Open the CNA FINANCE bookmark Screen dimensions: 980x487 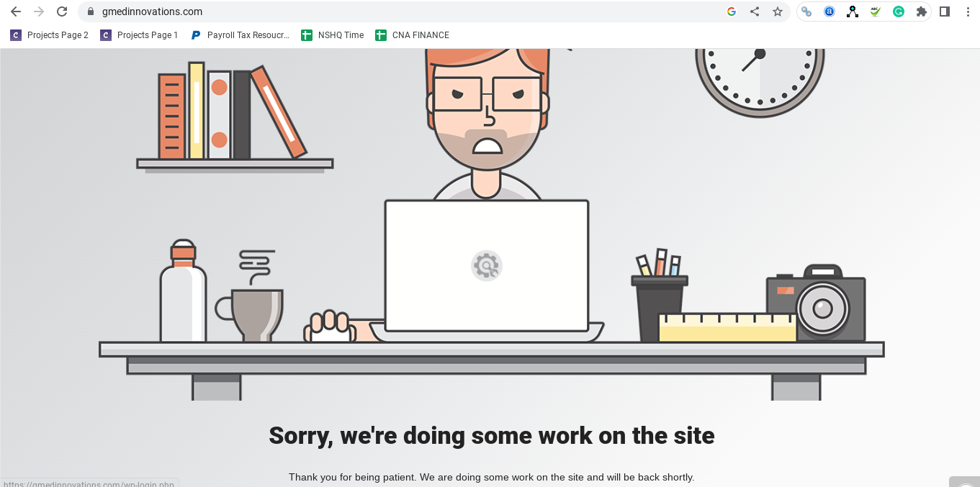coord(413,35)
